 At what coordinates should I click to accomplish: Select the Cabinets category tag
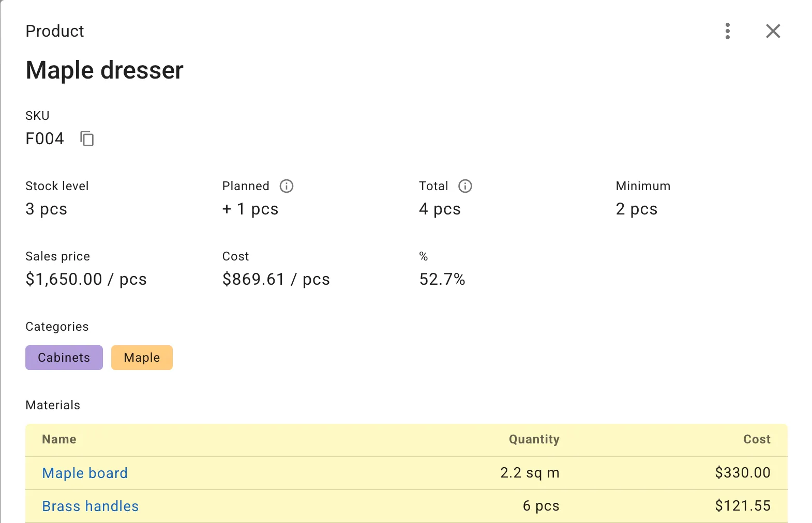pos(64,358)
